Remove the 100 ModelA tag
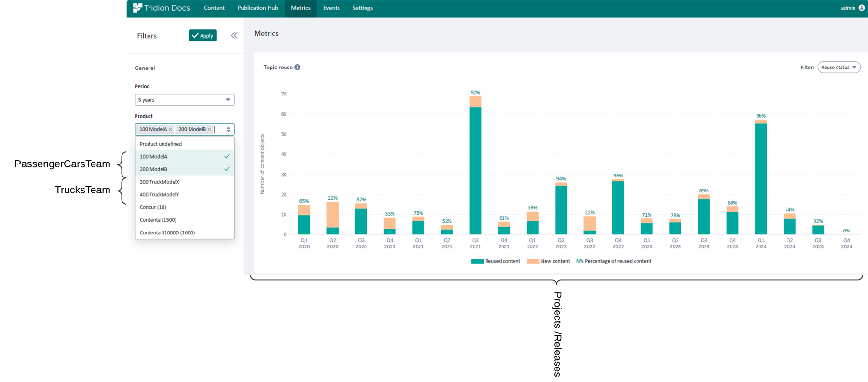 pos(171,130)
